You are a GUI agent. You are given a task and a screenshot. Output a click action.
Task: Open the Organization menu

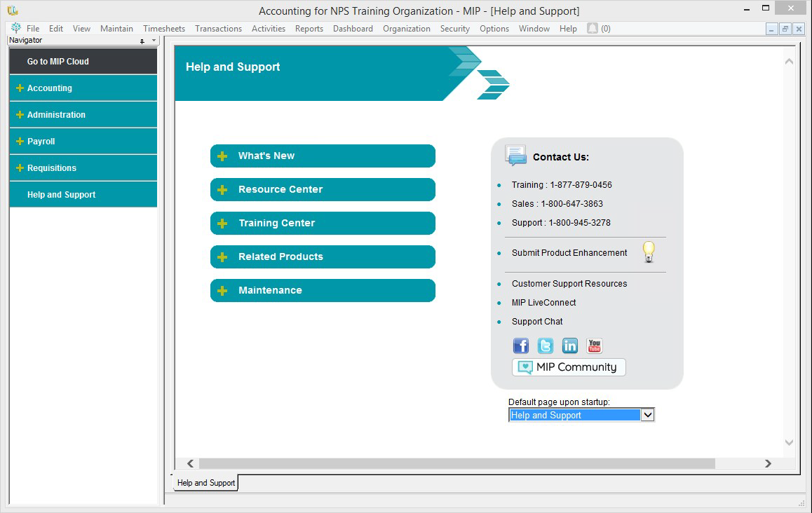pos(407,29)
